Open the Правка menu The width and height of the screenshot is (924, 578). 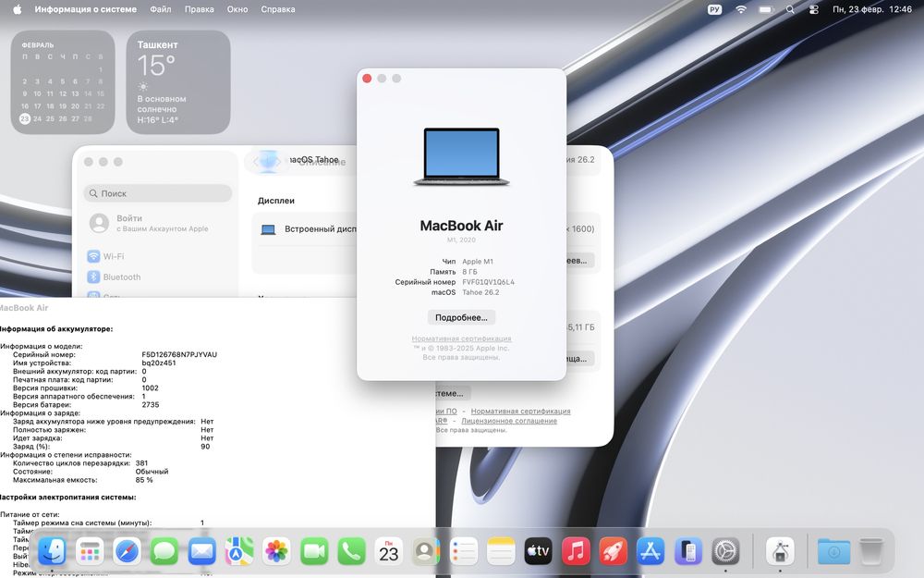tap(200, 9)
